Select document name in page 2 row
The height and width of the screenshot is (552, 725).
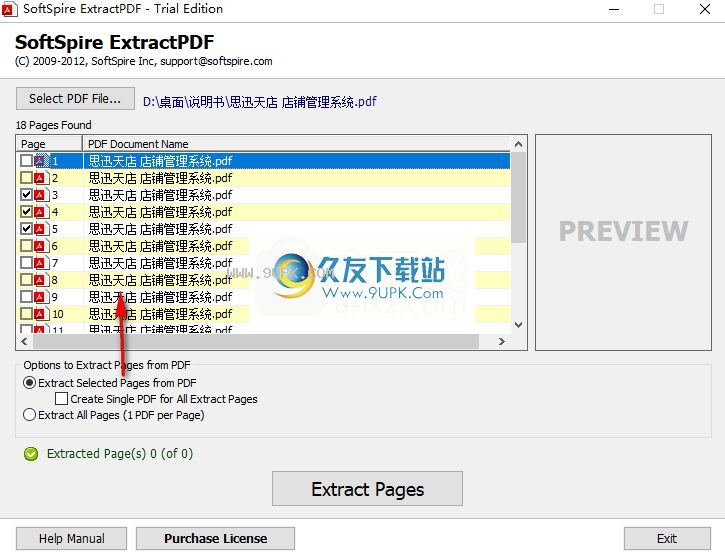(160, 178)
